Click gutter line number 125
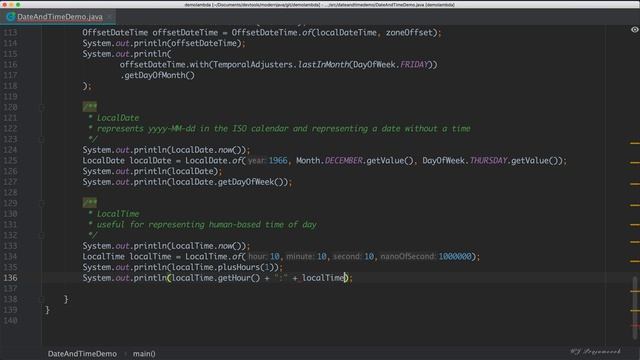Image resolution: width=640 pixels, height=360 pixels. (x=10, y=160)
